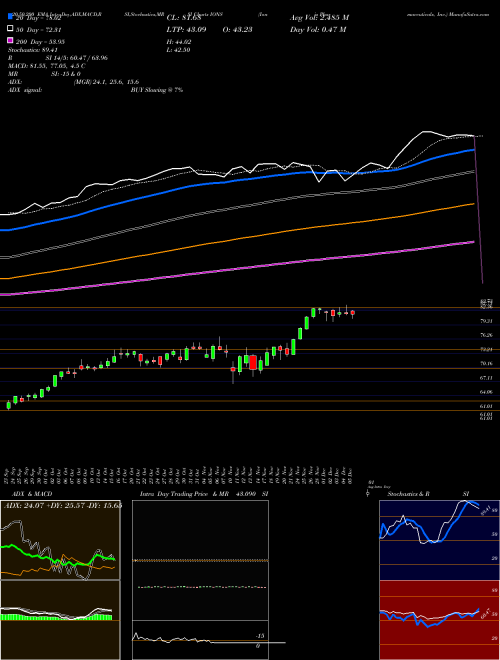
Task: Open the ADX & MACD panel title
Action: 32,494
